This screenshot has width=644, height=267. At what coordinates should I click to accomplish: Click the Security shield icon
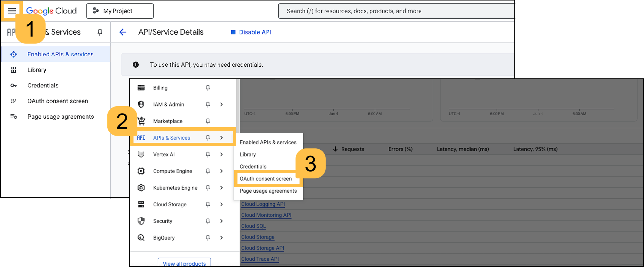[x=141, y=221]
